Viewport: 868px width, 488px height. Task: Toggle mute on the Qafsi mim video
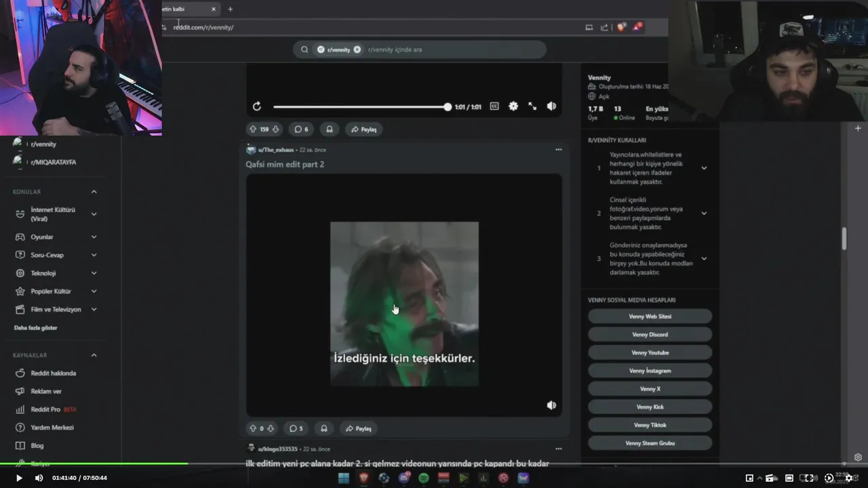(x=551, y=405)
